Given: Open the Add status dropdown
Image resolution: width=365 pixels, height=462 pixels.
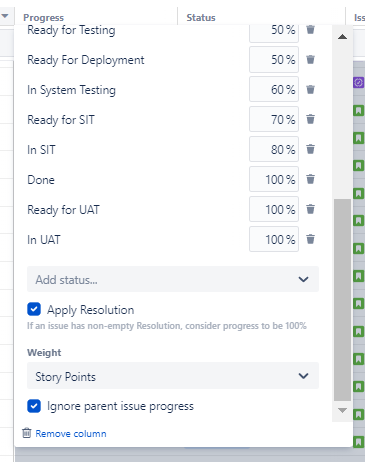Looking at the screenshot, I should 173,279.
